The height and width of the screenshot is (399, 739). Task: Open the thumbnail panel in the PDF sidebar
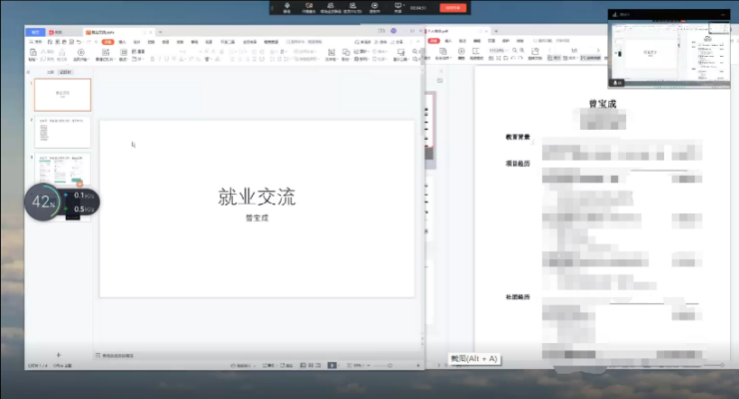point(440,81)
